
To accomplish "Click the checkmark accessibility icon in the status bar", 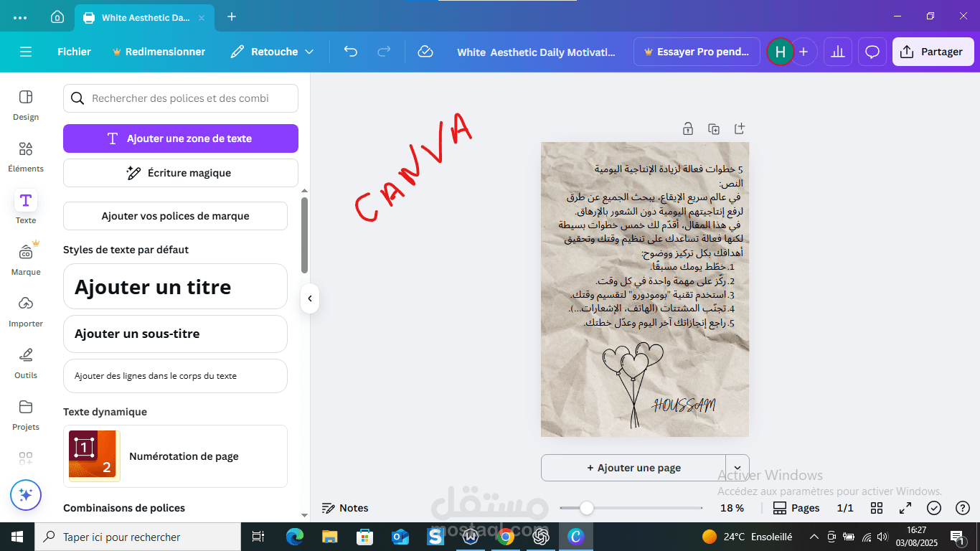I will tap(934, 508).
